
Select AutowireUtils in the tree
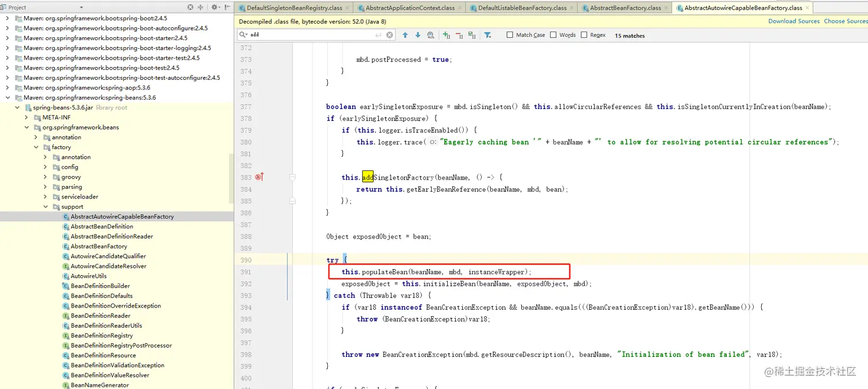88,276
